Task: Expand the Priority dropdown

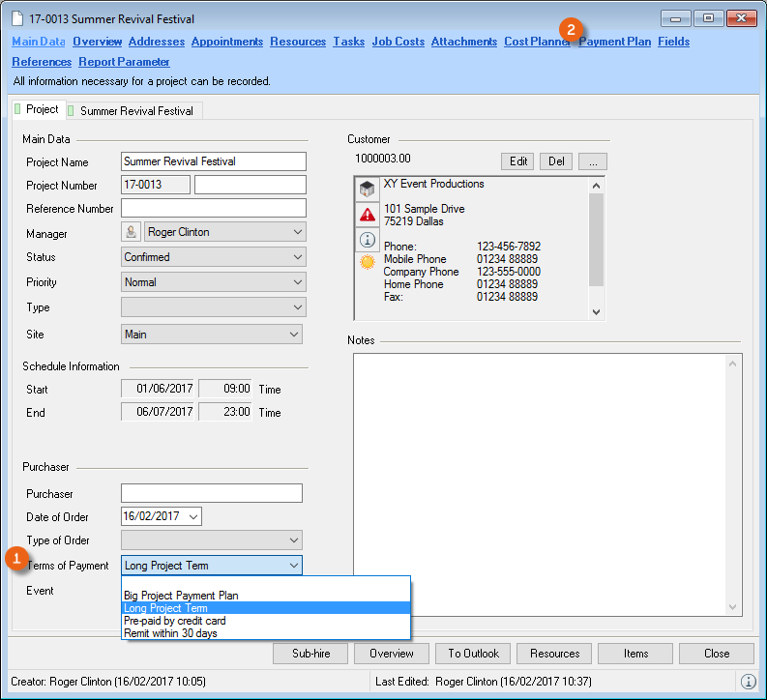Action: click(295, 282)
